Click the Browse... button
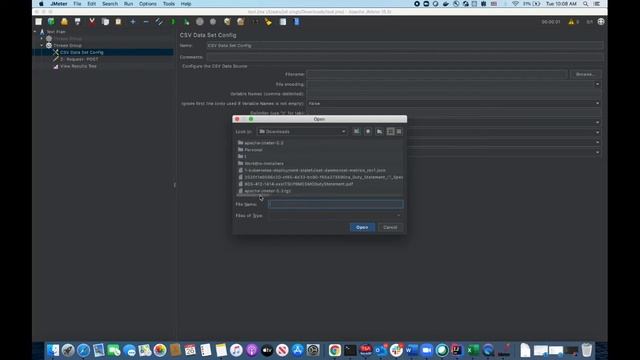This screenshot has width=640, height=360. [x=585, y=74]
